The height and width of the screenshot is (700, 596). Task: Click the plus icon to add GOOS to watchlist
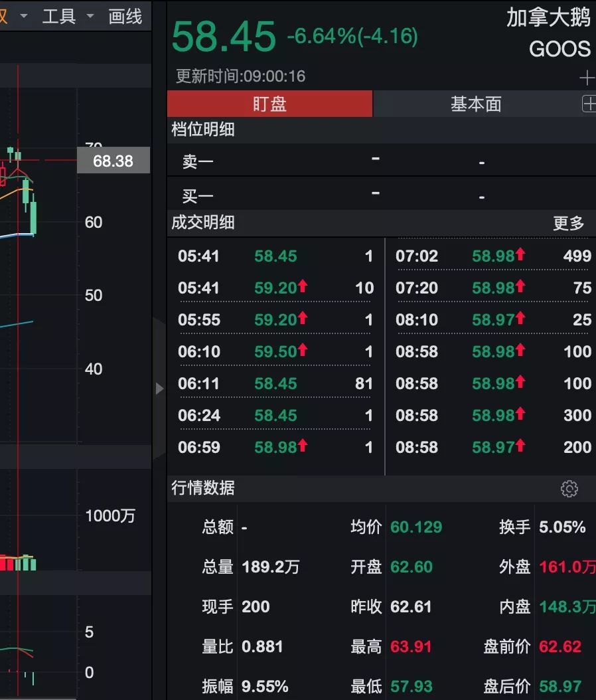[587, 78]
